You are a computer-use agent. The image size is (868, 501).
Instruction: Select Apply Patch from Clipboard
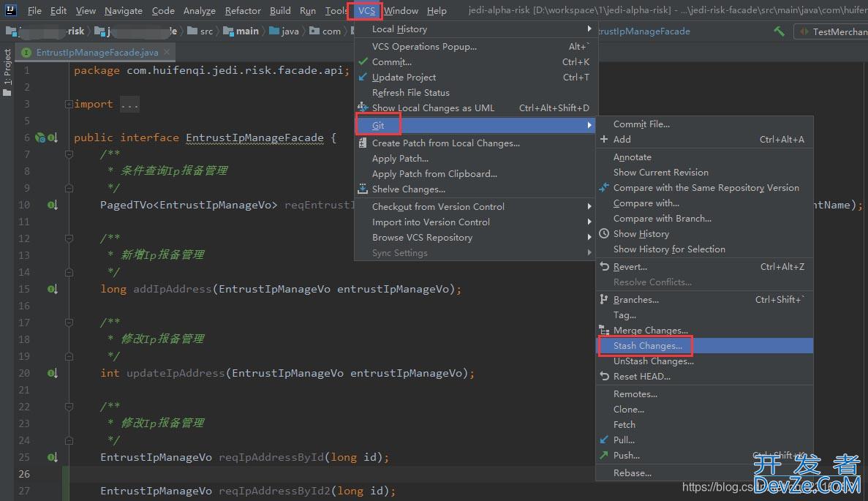(475, 174)
